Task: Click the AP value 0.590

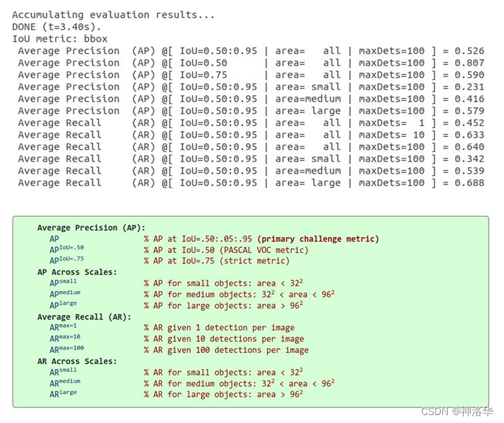Action: click(x=469, y=75)
